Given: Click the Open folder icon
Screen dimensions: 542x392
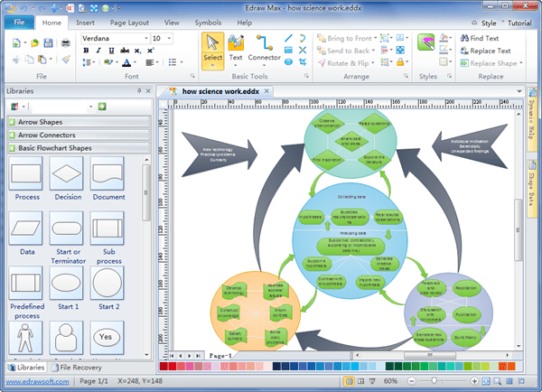Looking at the screenshot, I should [x=34, y=42].
